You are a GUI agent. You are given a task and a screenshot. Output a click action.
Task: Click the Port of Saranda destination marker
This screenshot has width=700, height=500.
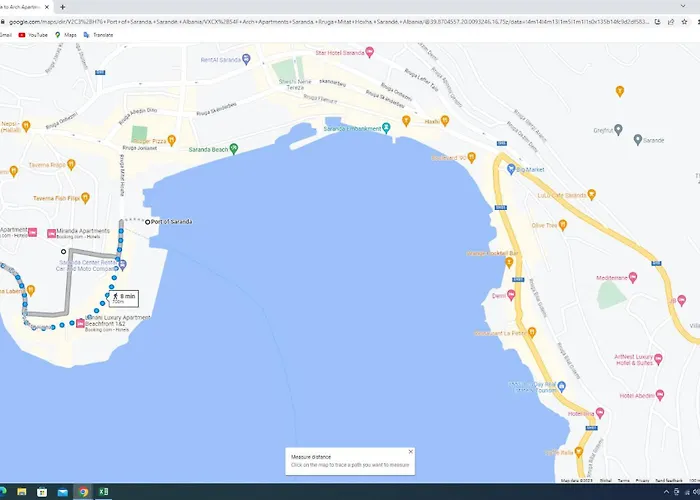point(147,221)
